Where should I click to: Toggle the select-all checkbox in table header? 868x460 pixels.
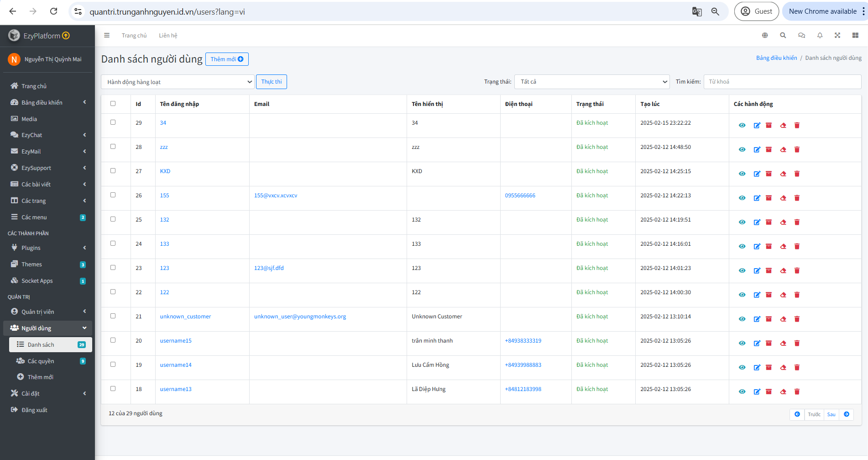click(x=113, y=104)
